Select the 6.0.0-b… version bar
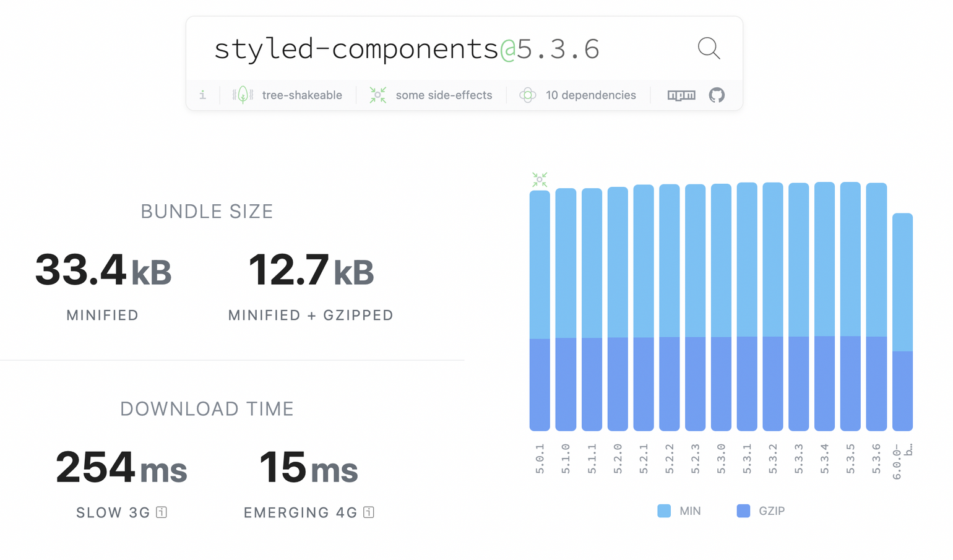Viewport: 953px width, 560px height. click(x=903, y=322)
